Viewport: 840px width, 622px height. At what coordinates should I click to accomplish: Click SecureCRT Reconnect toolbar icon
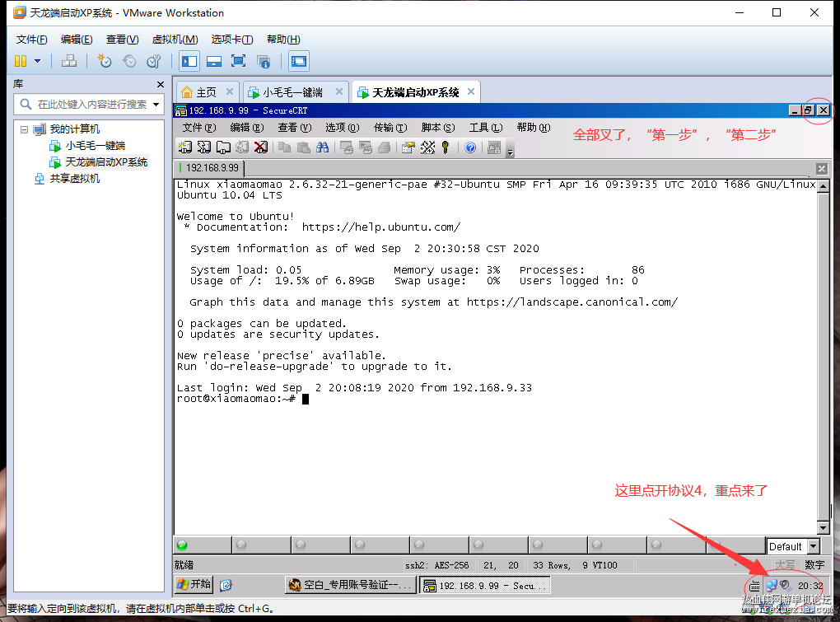[x=242, y=147]
